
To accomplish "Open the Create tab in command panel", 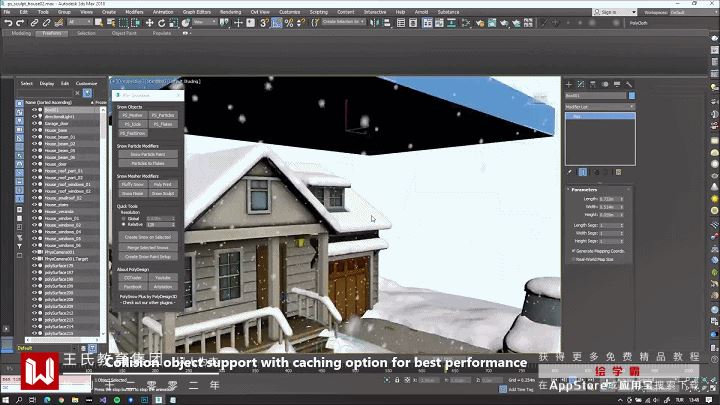I will click(568, 84).
